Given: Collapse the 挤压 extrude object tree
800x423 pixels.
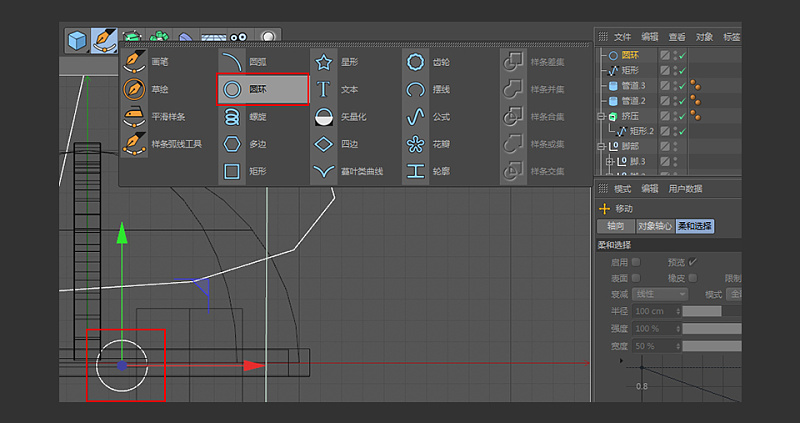Looking at the screenshot, I should coord(600,117).
